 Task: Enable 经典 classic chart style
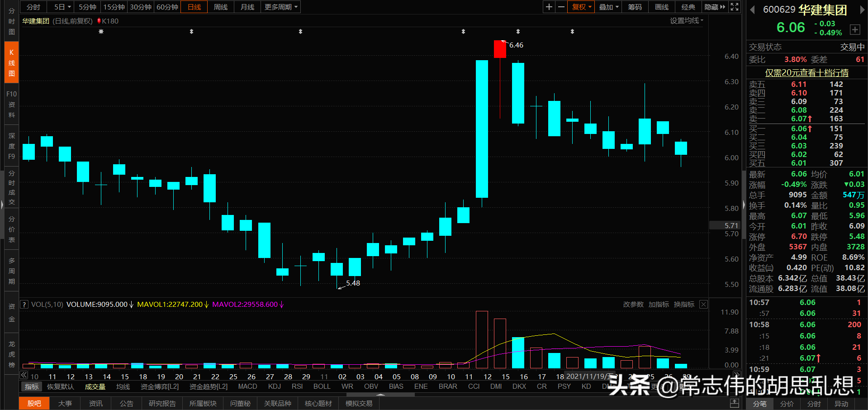(688, 7)
